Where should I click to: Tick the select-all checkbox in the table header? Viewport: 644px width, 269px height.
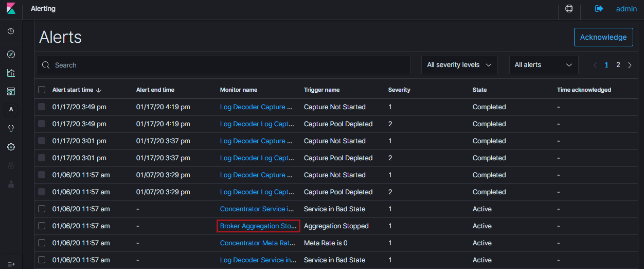(x=42, y=90)
